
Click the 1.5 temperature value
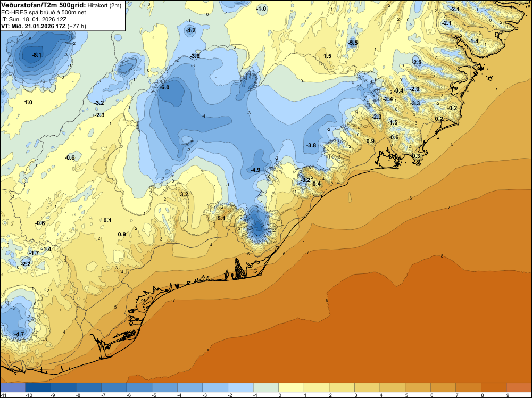click(x=327, y=56)
